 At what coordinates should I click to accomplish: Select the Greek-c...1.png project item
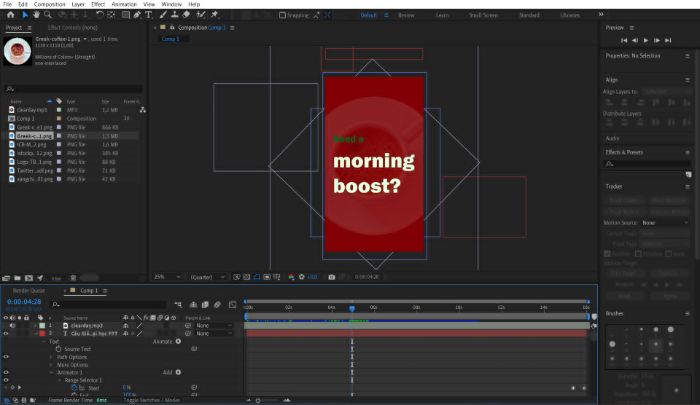tap(34, 136)
